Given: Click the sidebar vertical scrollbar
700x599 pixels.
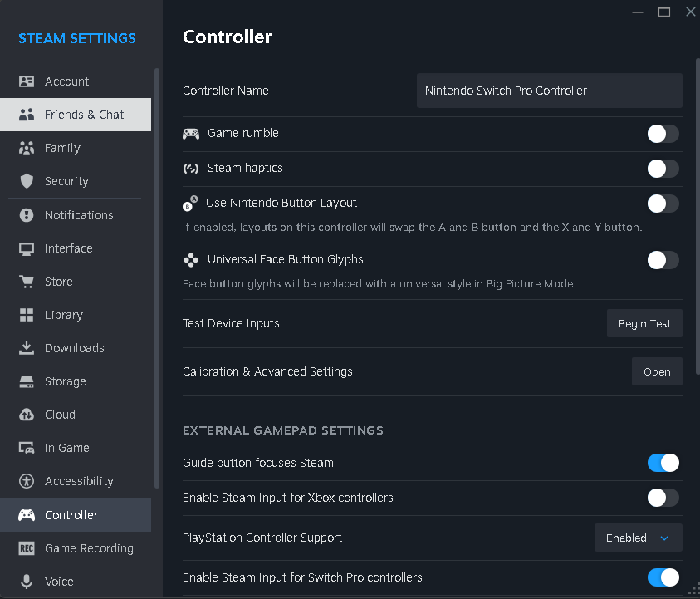Looking at the screenshot, I should pos(157,277).
